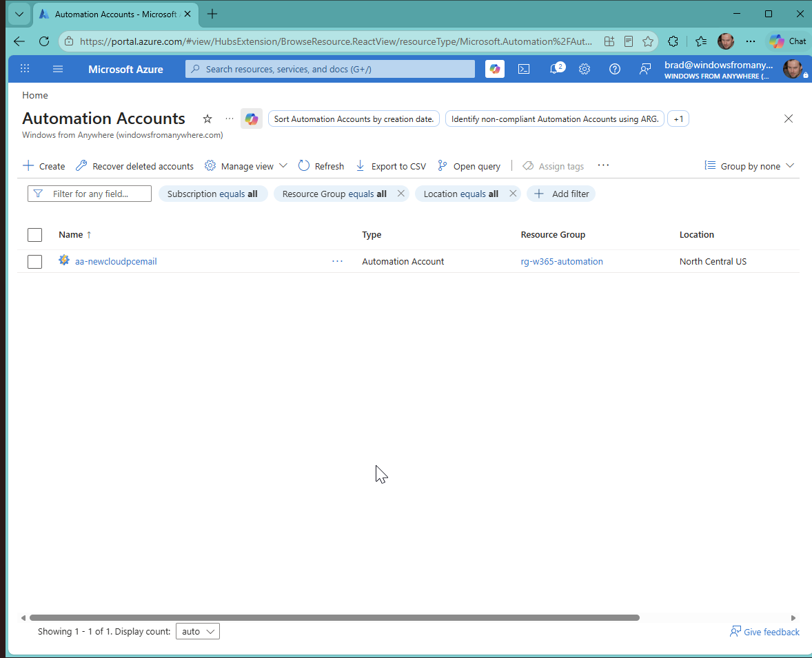Viewport: 812px width, 658px height.
Task: Sort by the Type column header
Action: click(372, 234)
